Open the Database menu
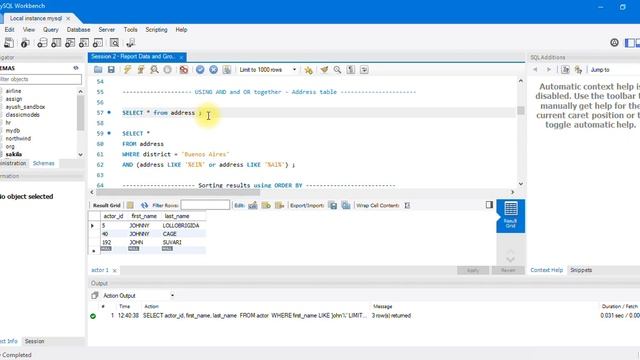This screenshot has height=360, width=640. 78,30
